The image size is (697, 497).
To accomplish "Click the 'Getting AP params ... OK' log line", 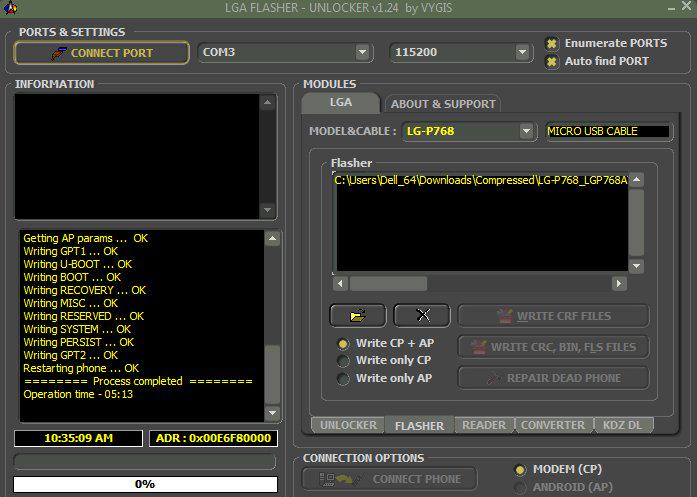I will pyautogui.click(x=85, y=238).
